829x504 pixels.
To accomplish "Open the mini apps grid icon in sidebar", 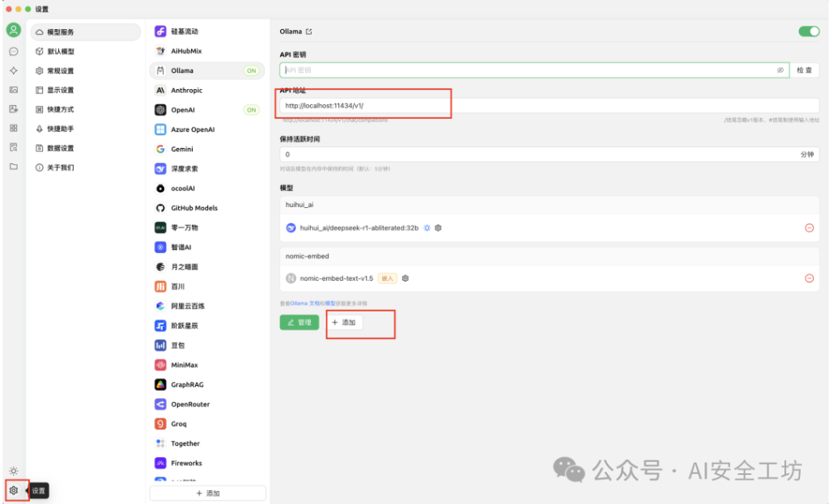I will click(13, 129).
